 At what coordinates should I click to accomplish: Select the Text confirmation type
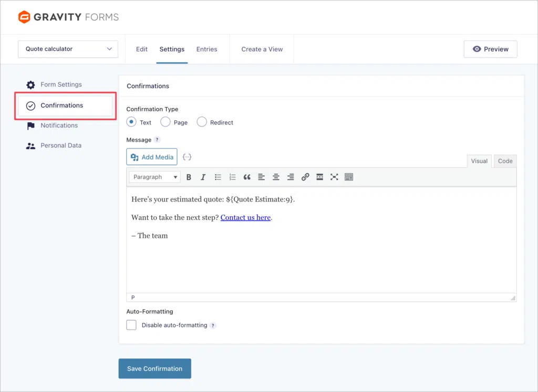coord(131,122)
